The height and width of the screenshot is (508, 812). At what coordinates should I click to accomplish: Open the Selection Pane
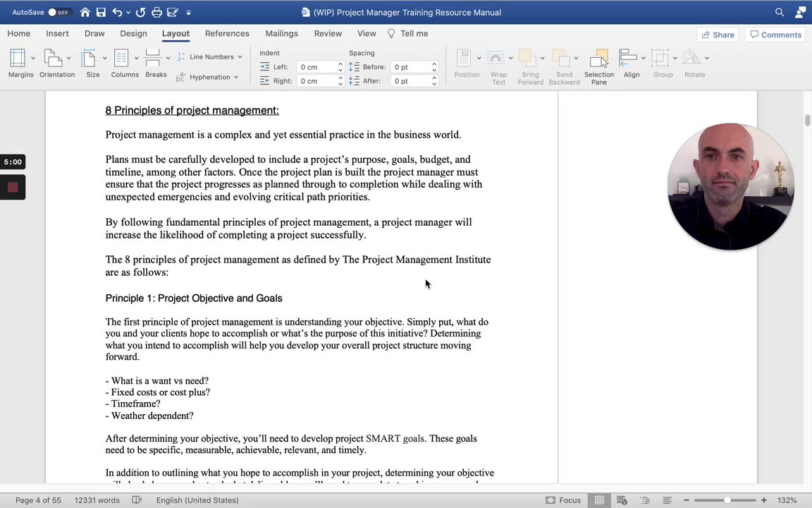pyautogui.click(x=599, y=66)
